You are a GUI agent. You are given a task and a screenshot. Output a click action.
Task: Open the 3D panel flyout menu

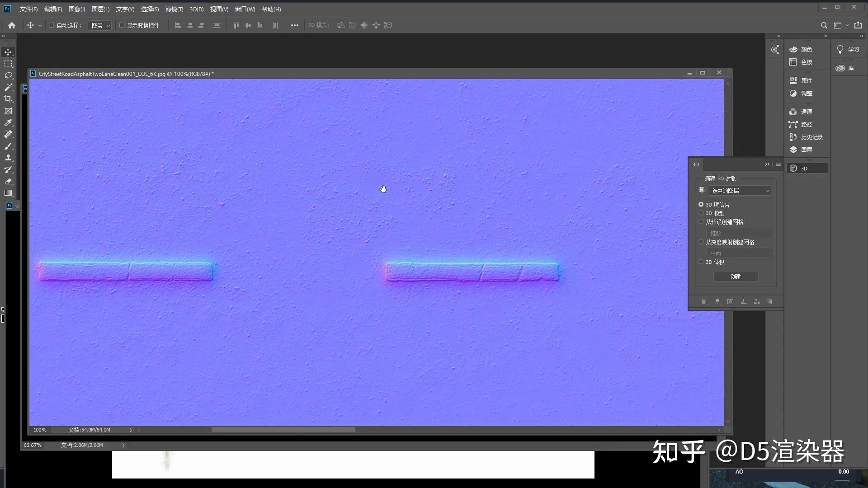tap(778, 164)
